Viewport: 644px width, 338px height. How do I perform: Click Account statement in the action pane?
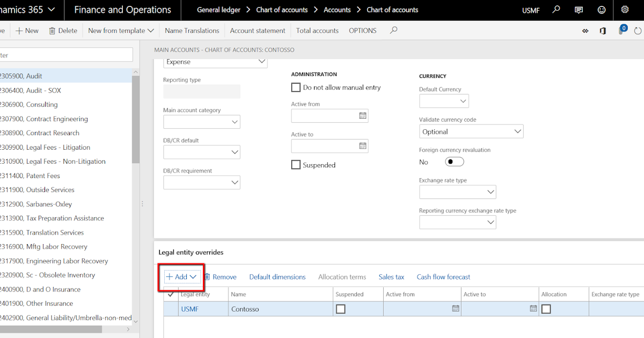tap(258, 31)
